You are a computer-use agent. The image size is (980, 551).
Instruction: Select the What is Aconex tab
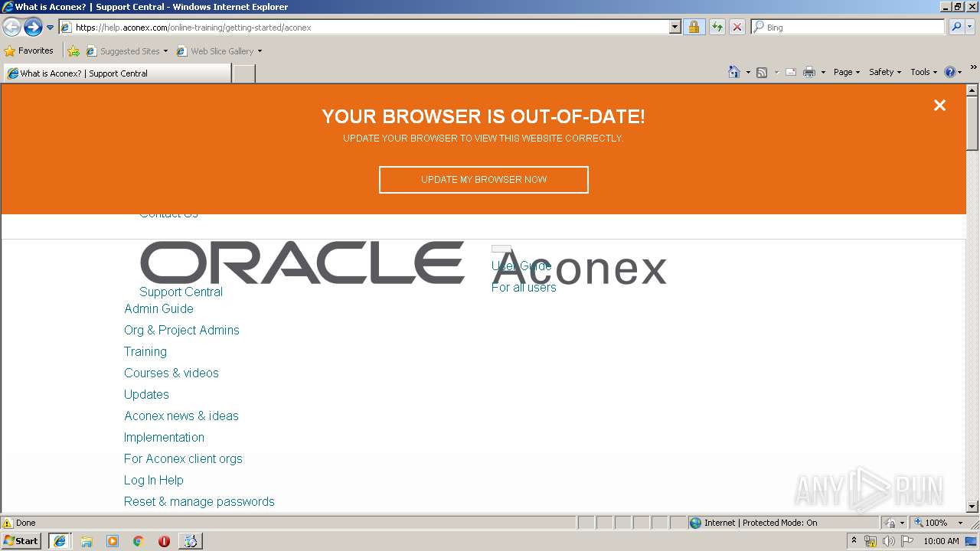pos(116,73)
